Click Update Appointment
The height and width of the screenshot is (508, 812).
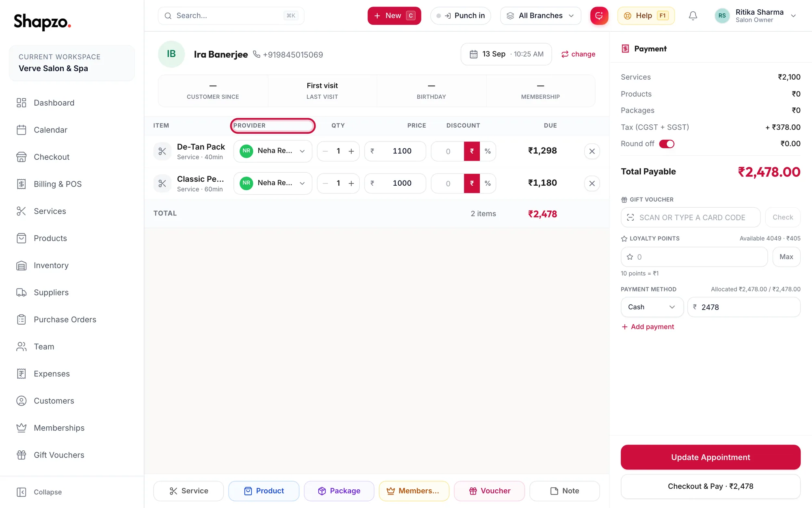coord(710,457)
